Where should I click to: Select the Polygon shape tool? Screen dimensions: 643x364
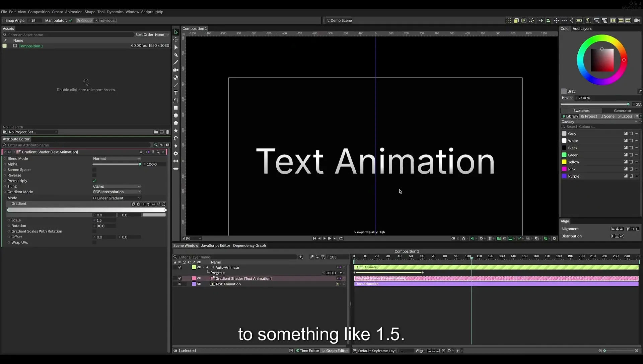click(176, 123)
